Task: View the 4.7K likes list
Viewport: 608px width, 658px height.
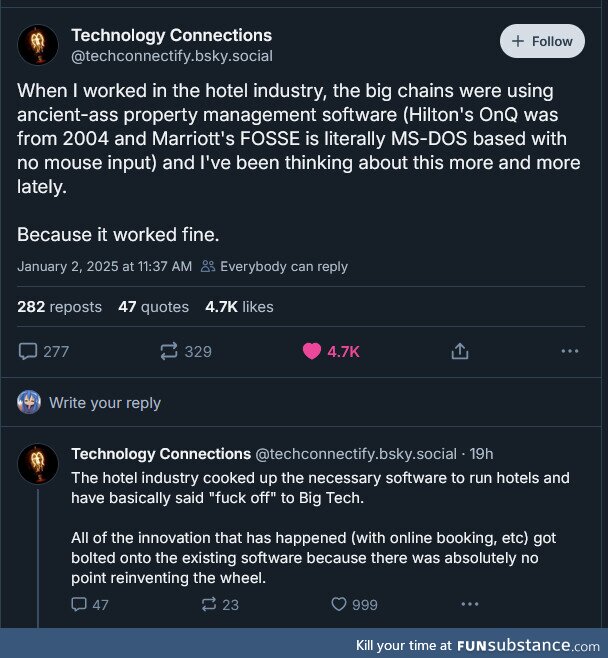Action: click(x=239, y=307)
